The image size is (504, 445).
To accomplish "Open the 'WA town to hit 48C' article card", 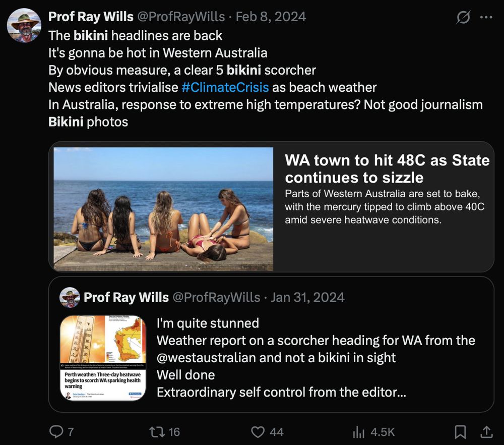I will pyautogui.click(x=271, y=207).
